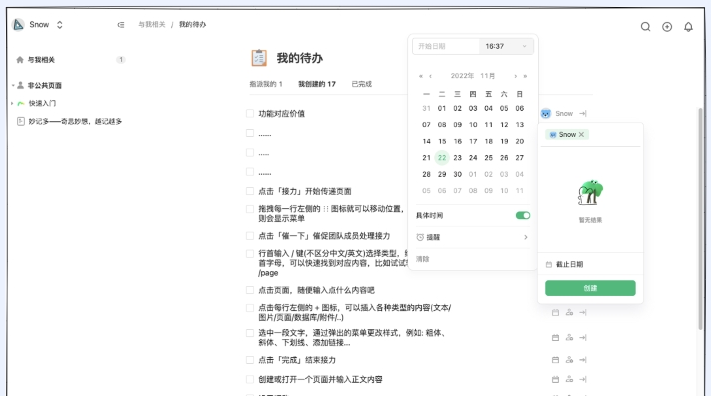Check the 拖拽每一行左侧的 task checkbox
The width and height of the screenshot is (711, 396).
click(x=250, y=209)
